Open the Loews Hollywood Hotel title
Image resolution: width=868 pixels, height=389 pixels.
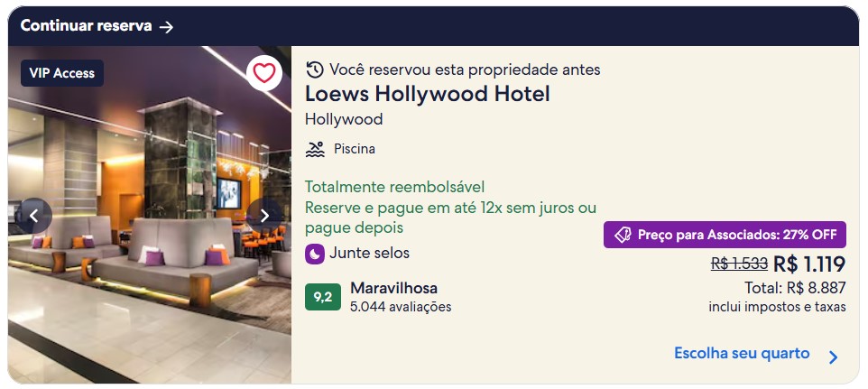[428, 94]
